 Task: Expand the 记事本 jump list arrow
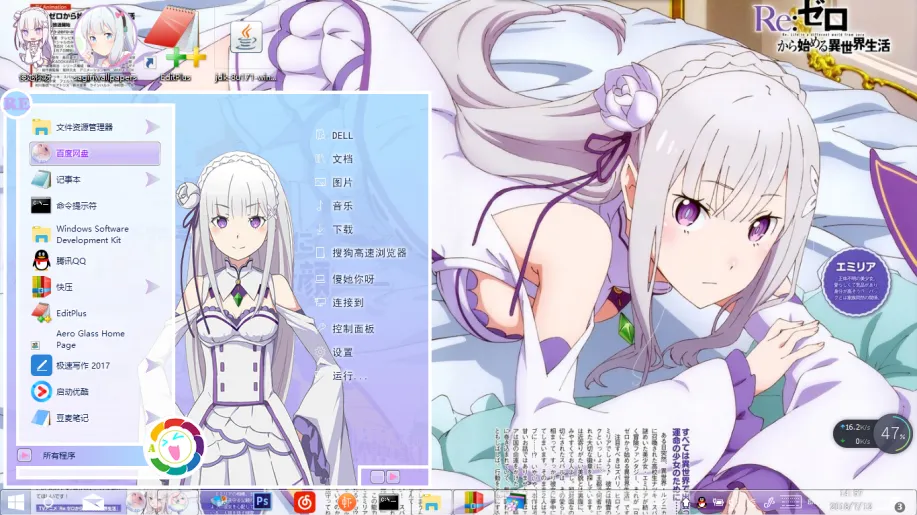coord(152,179)
